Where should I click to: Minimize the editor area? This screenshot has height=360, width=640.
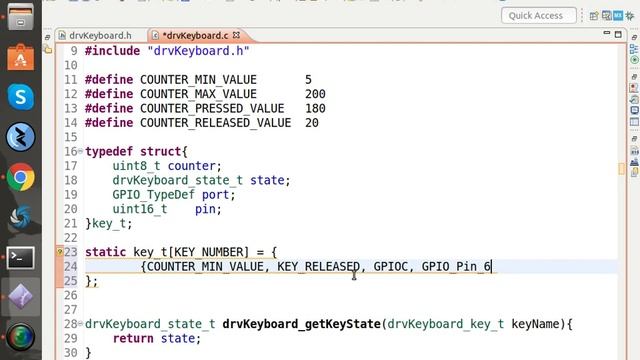pyautogui.click(x=607, y=33)
